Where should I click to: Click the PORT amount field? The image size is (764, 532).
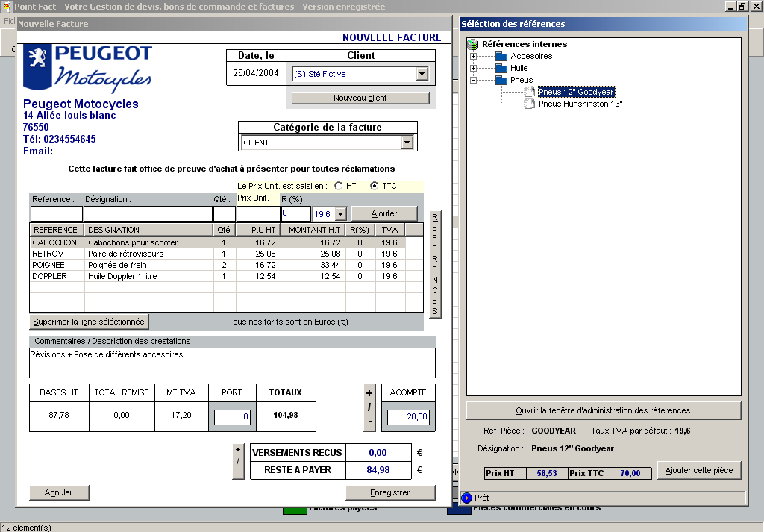[233, 416]
